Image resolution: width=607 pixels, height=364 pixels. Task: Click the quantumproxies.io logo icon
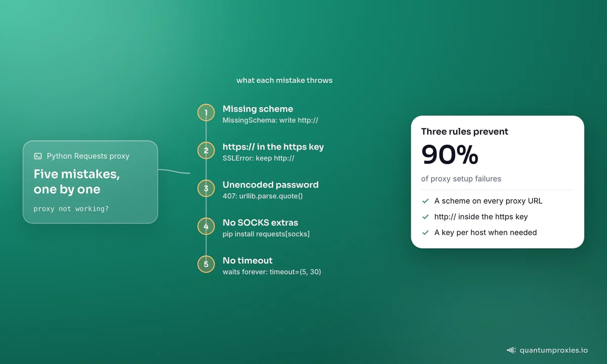(x=511, y=350)
